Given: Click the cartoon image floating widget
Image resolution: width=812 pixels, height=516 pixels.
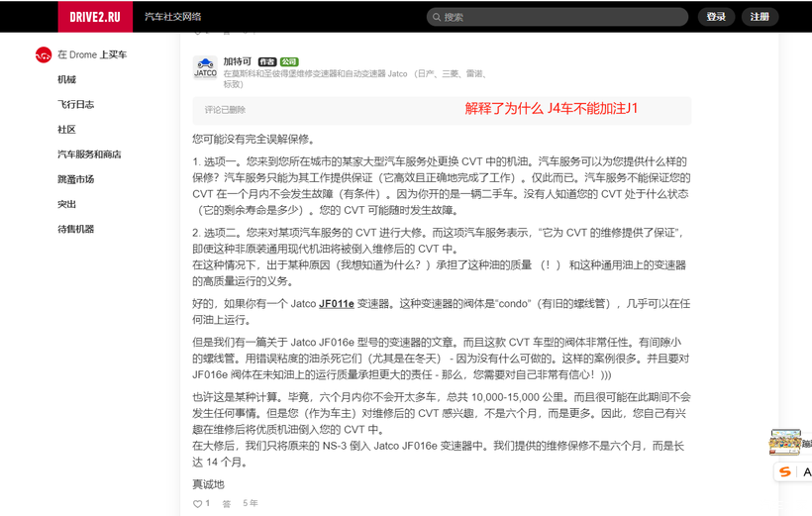Looking at the screenshot, I should tap(785, 442).
